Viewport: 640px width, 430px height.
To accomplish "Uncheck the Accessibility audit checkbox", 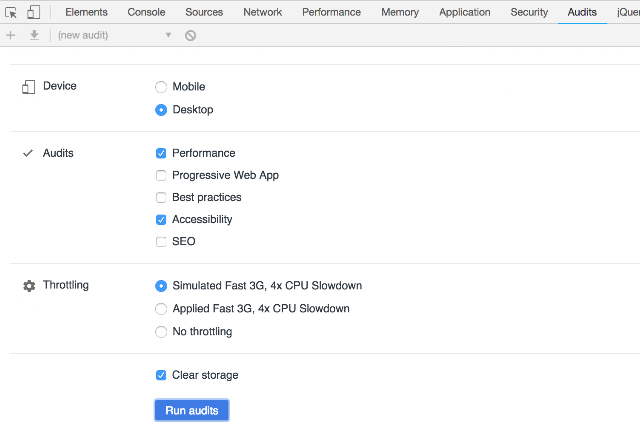I will click(x=161, y=220).
